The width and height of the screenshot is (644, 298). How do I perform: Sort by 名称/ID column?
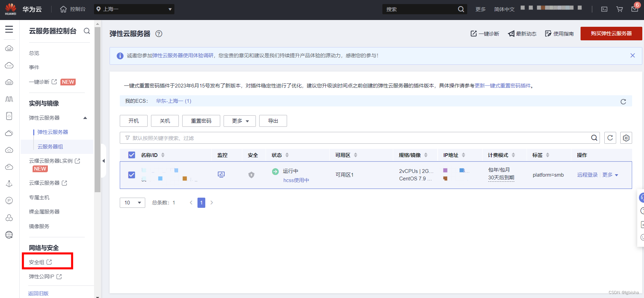point(163,155)
